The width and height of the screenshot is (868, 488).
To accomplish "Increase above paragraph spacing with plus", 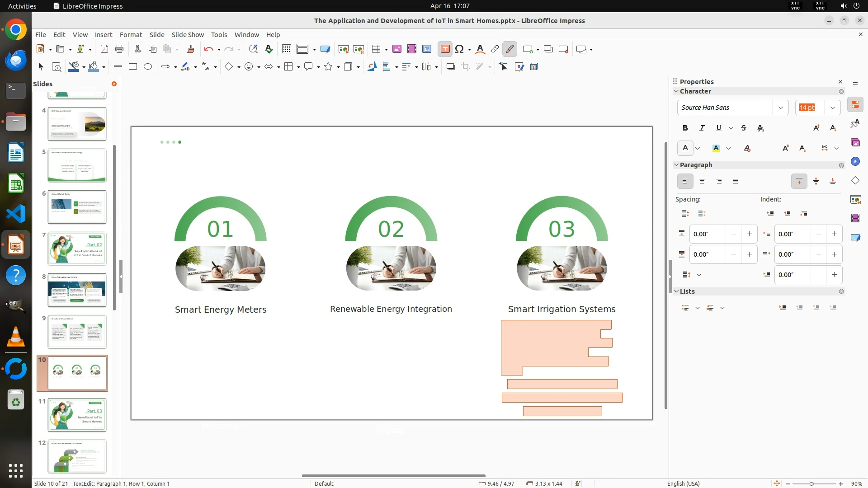I will point(749,234).
